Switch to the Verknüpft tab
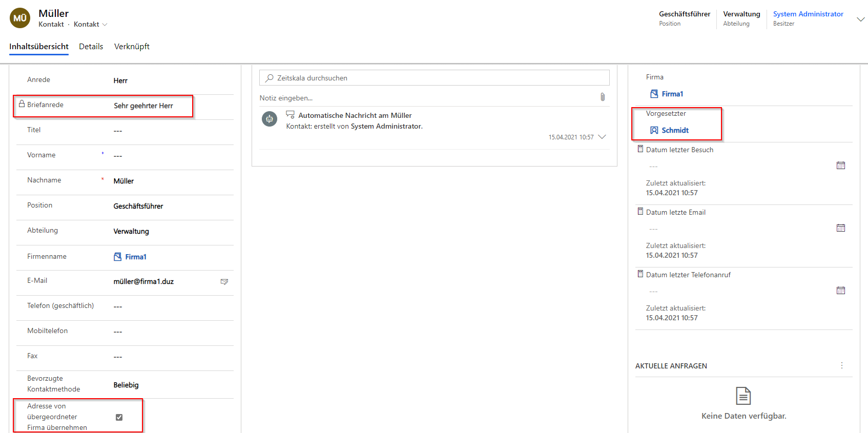This screenshot has width=868, height=433. tap(132, 47)
